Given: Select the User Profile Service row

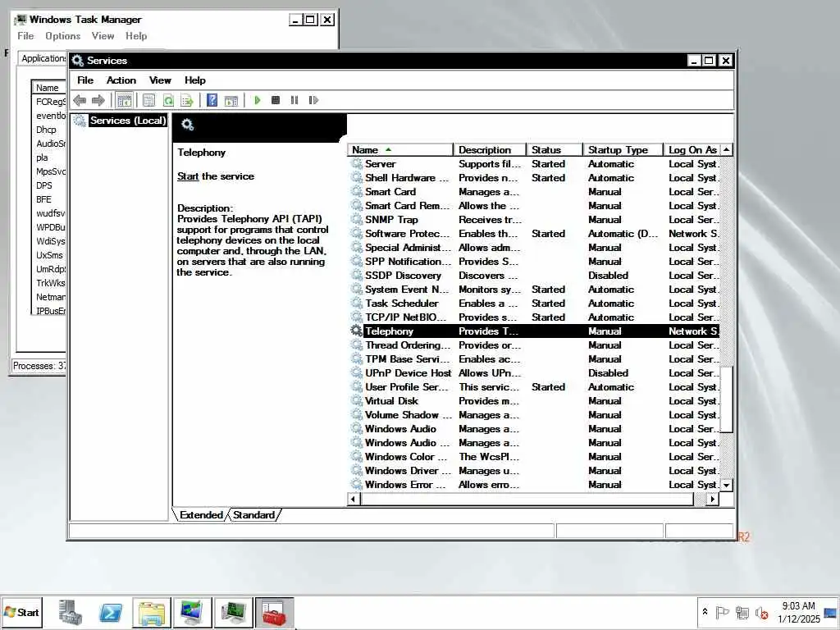Looking at the screenshot, I should pyautogui.click(x=533, y=387).
